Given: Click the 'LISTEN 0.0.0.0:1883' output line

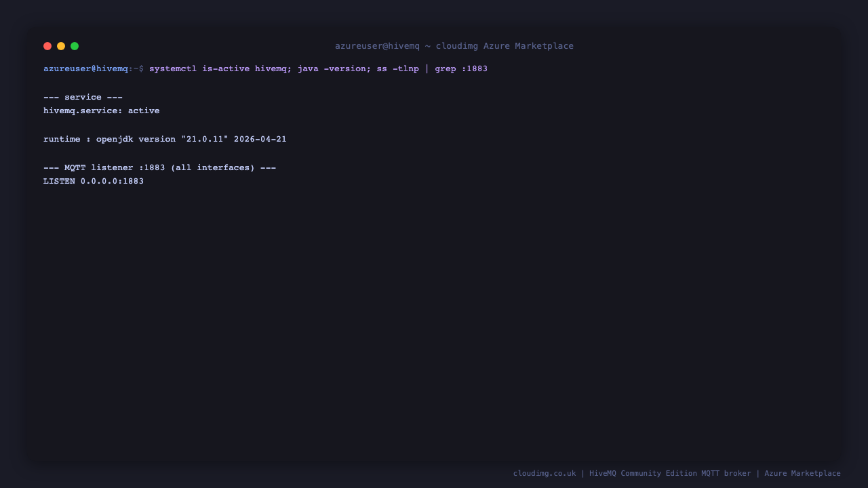Looking at the screenshot, I should click(x=94, y=182).
